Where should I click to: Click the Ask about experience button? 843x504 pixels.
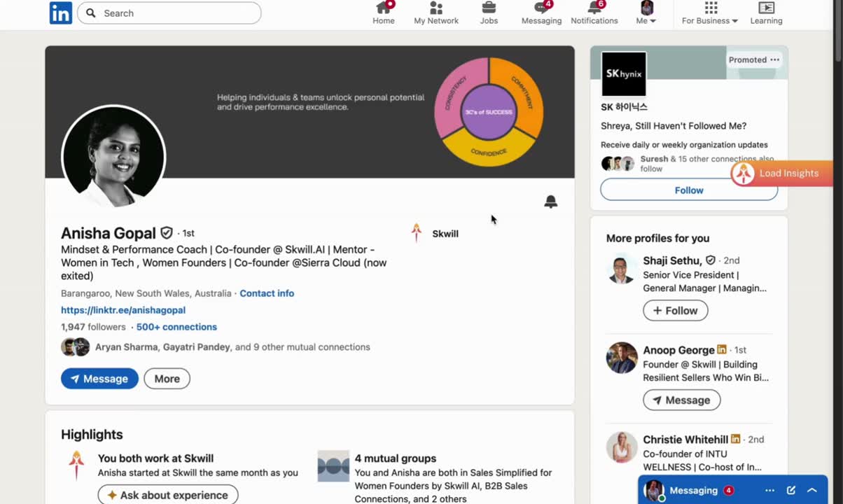168,495
